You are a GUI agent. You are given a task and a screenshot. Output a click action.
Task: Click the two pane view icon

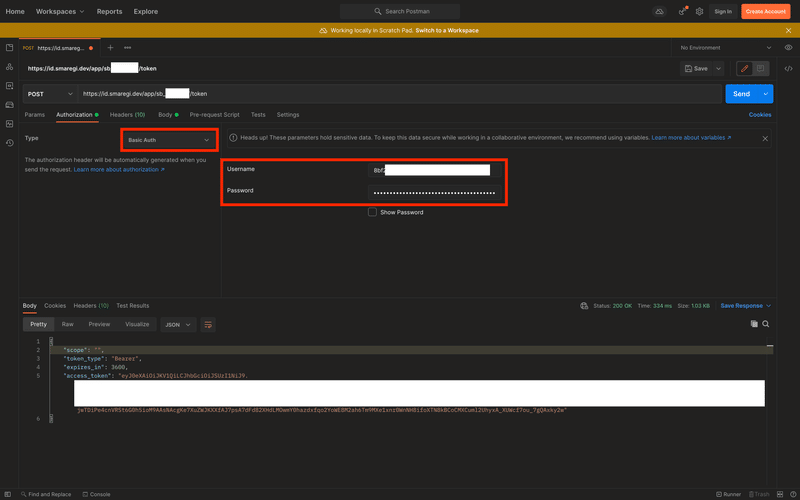(x=780, y=494)
